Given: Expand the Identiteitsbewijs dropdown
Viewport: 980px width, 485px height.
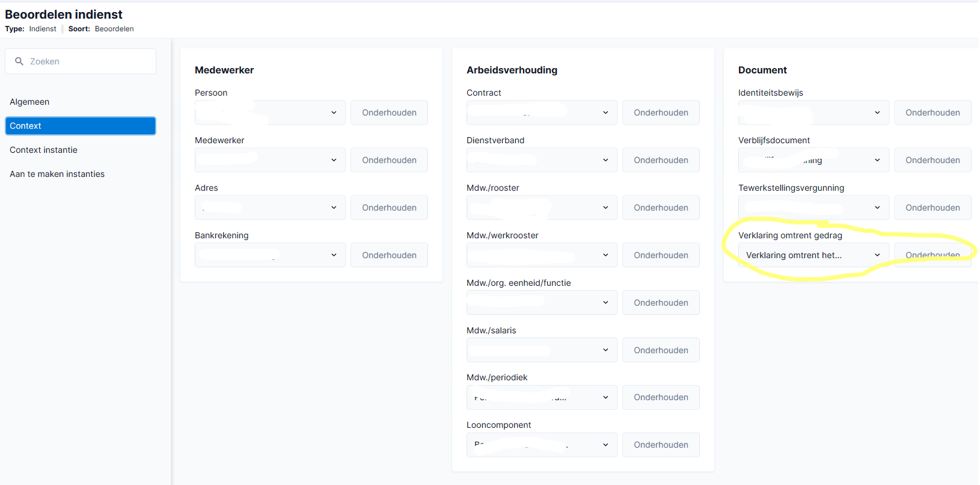Looking at the screenshot, I should click(x=814, y=113).
